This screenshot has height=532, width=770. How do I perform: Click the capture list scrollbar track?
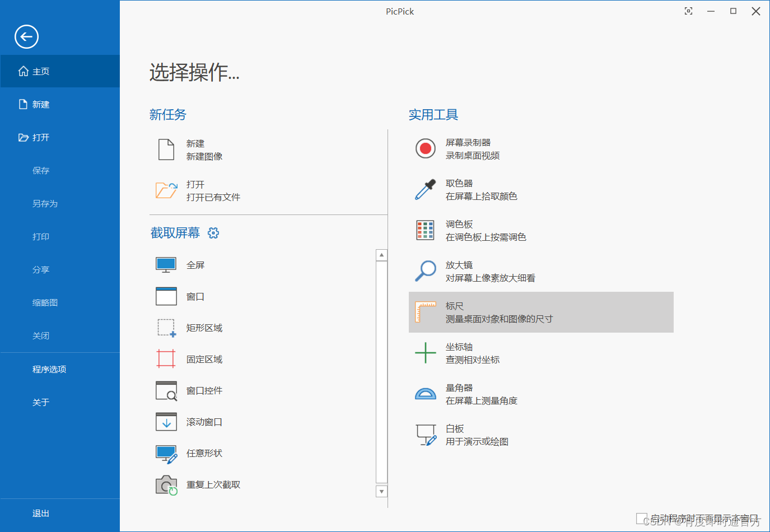tap(382, 372)
